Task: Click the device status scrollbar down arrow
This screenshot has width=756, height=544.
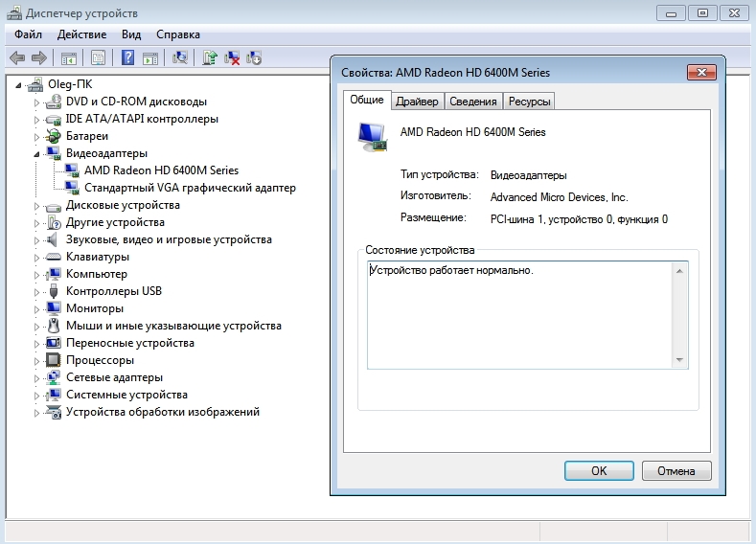Action: [679, 359]
